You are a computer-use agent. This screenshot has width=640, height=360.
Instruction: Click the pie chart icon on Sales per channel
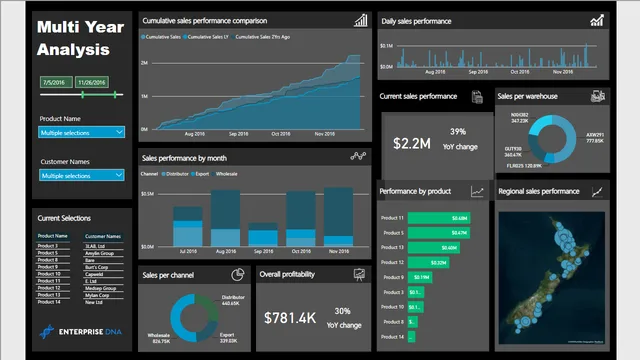[238, 275]
